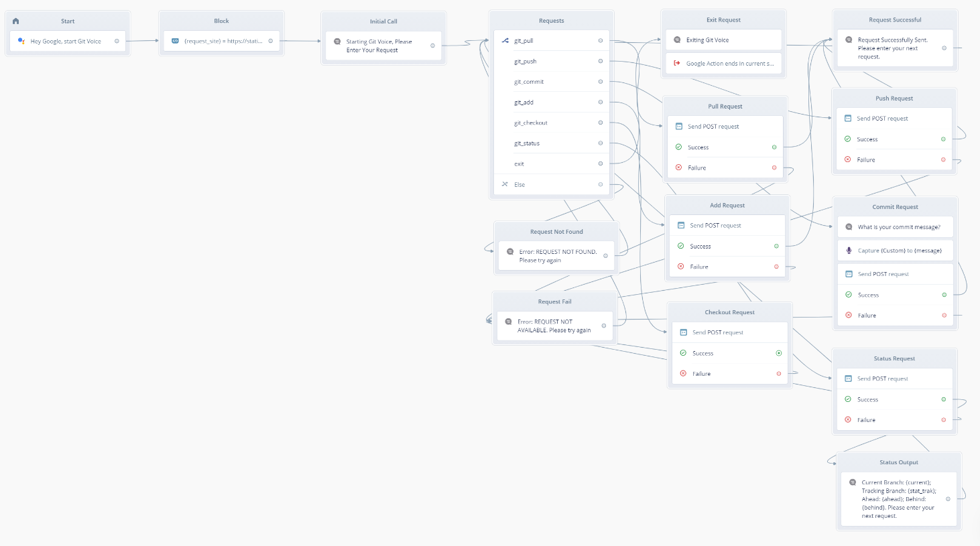This screenshot has width=980, height=546.
Task: Click the Initial Call speak output port
Action: pos(432,46)
